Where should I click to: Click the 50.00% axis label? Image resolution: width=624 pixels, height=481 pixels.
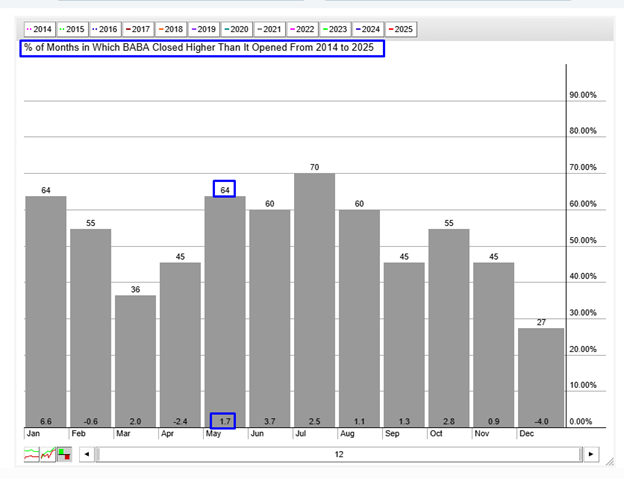point(583,240)
